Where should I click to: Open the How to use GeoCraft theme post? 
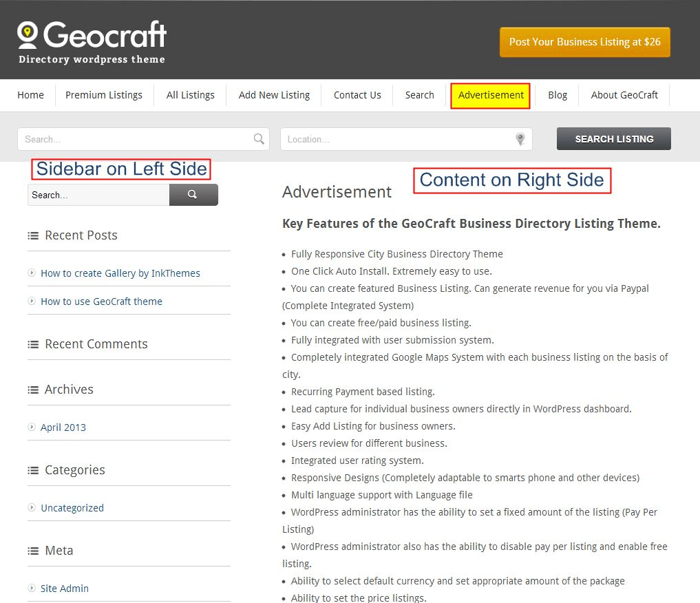tap(102, 301)
